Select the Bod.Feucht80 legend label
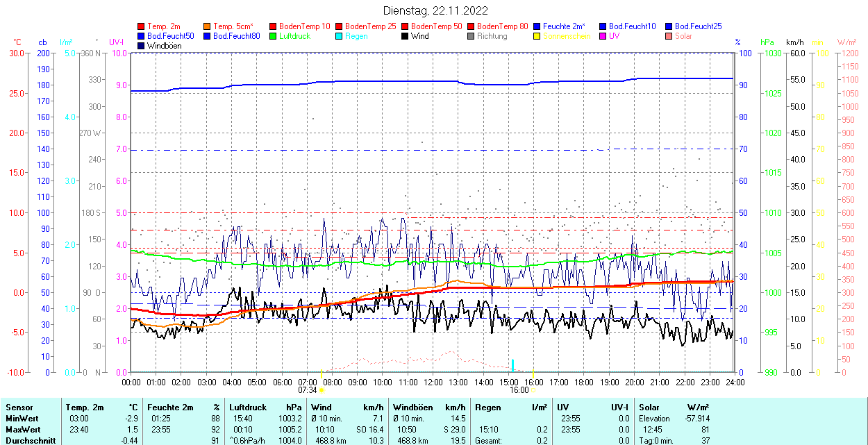Viewport: 868px width, 445px height. point(236,36)
